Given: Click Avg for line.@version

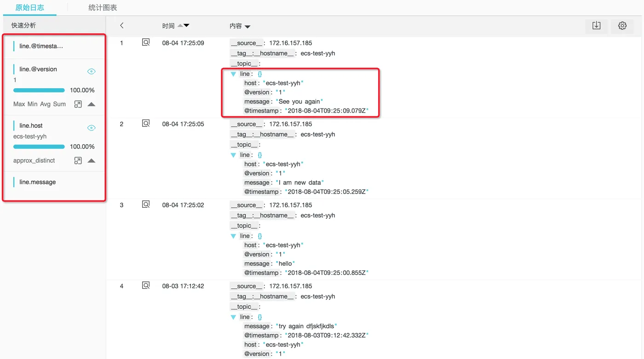Looking at the screenshot, I should tap(45, 104).
